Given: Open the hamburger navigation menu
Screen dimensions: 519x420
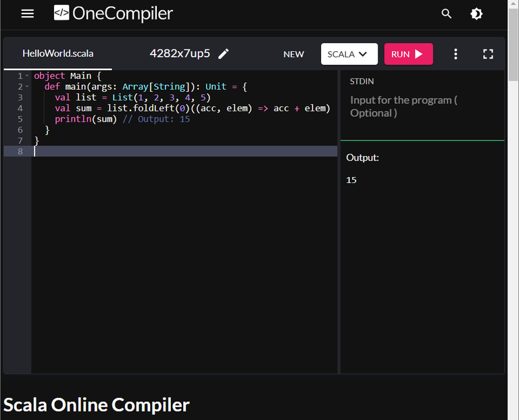Looking at the screenshot, I should [x=28, y=14].
